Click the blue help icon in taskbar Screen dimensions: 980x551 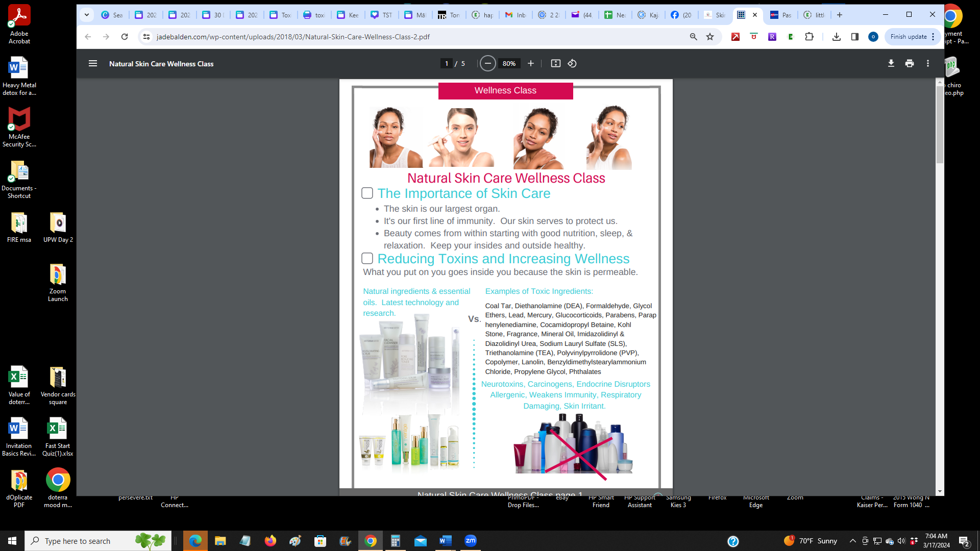(733, 541)
